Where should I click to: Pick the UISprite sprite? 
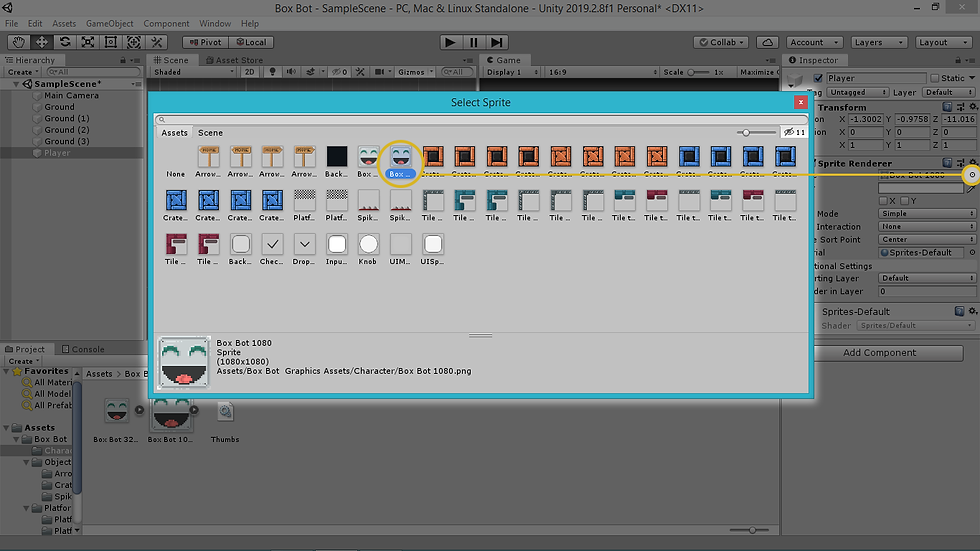432,244
